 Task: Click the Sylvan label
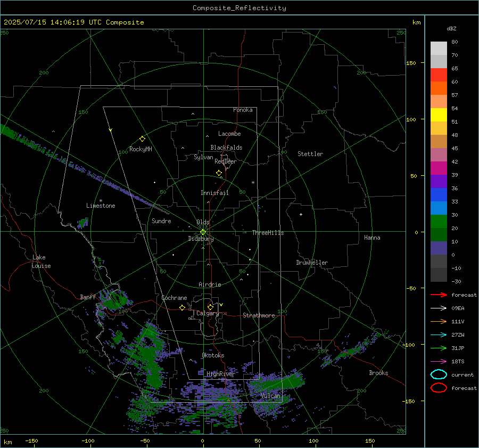(203, 157)
